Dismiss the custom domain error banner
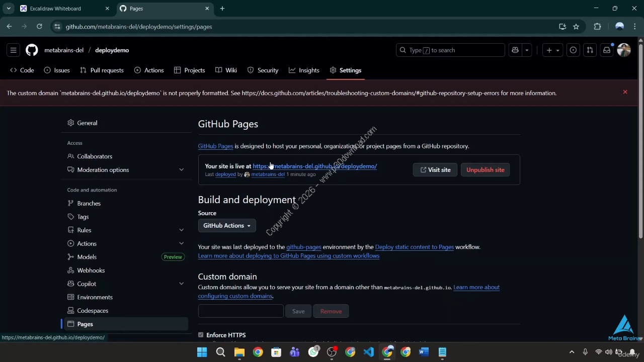Image resolution: width=644 pixels, height=362 pixels. pyautogui.click(x=625, y=92)
